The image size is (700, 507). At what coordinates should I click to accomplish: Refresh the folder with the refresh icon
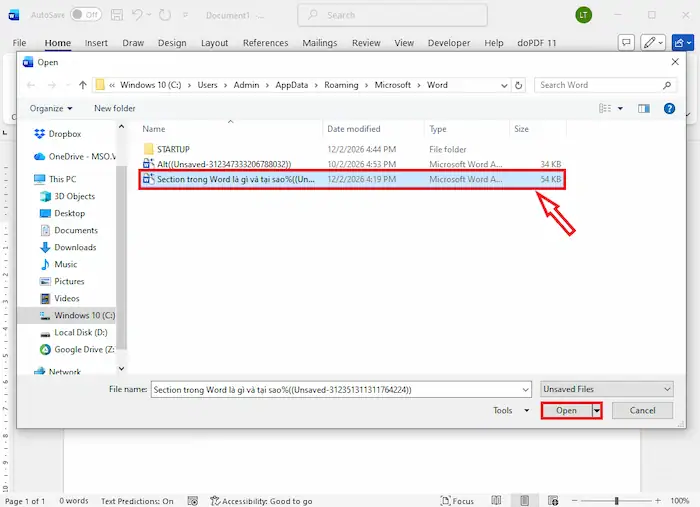pos(520,85)
